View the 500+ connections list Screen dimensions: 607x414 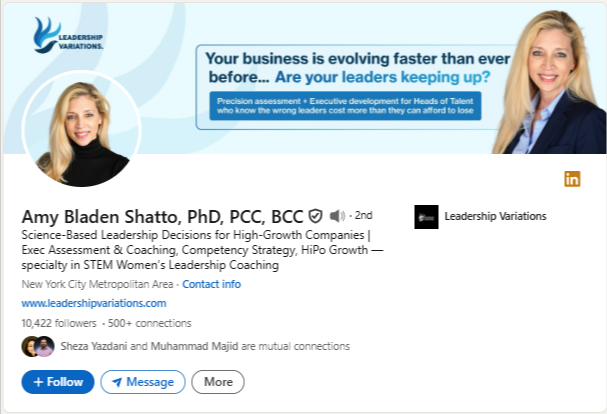[x=148, y=323]
